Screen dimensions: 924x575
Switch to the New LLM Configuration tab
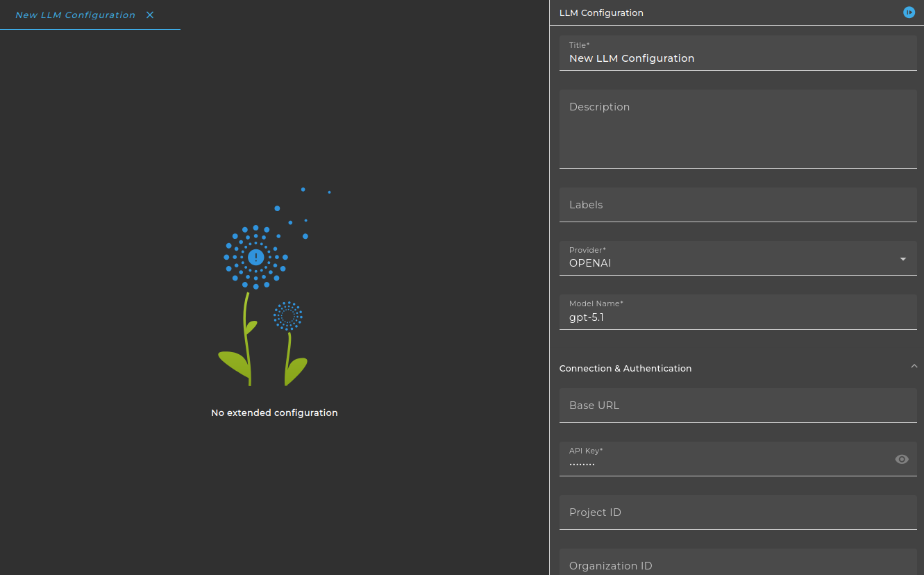[75, 15]
